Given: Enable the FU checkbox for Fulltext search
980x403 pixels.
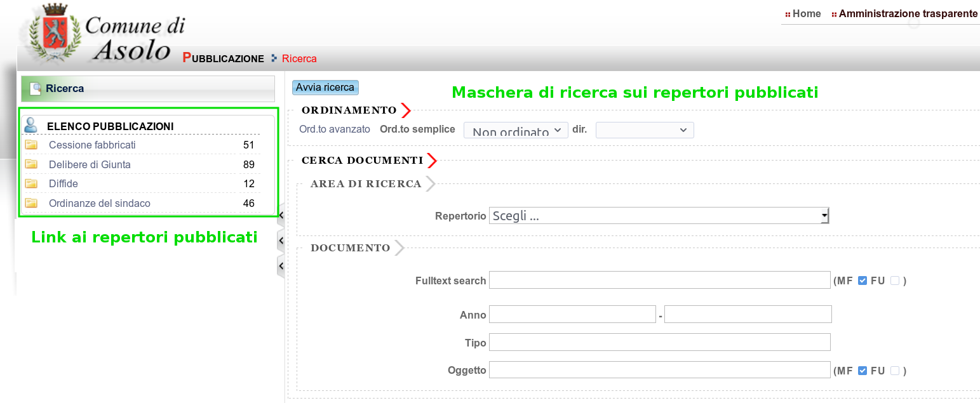Looking at the screenshot, I should click(x=895, y=281).
